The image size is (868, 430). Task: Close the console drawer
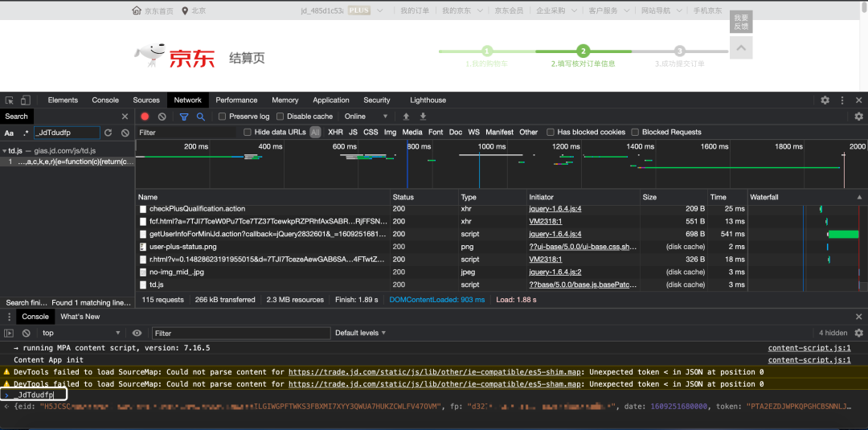[858, 317]
